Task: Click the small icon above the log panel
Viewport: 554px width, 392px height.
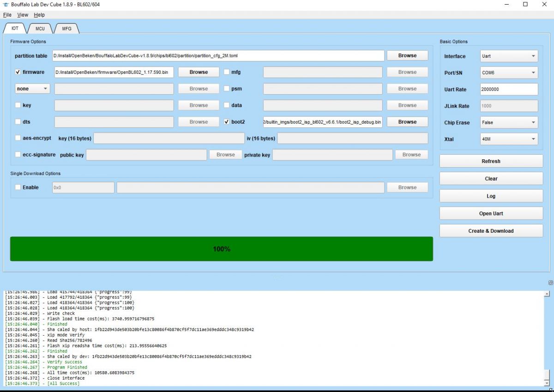Action: tap(550, 283)
